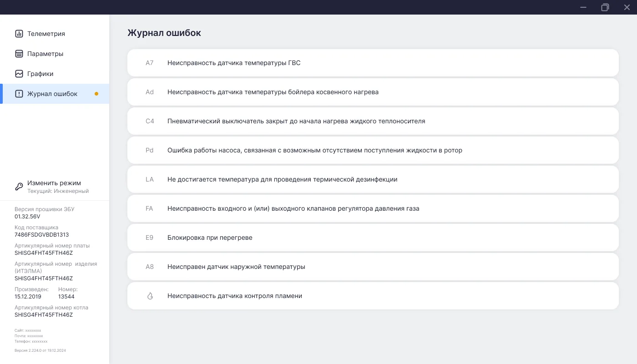The image size is (637, 364).
Task: Click the production date 15.12.2019
Action: 28,297
